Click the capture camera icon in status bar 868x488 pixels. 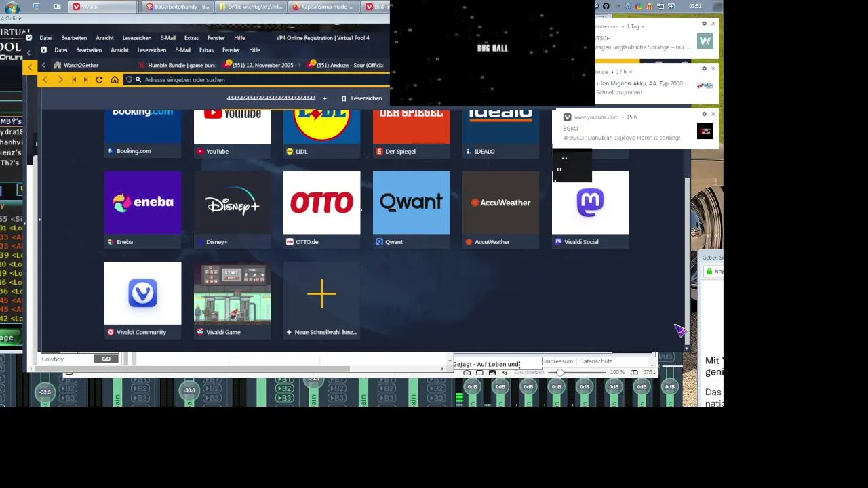[467, 373]
